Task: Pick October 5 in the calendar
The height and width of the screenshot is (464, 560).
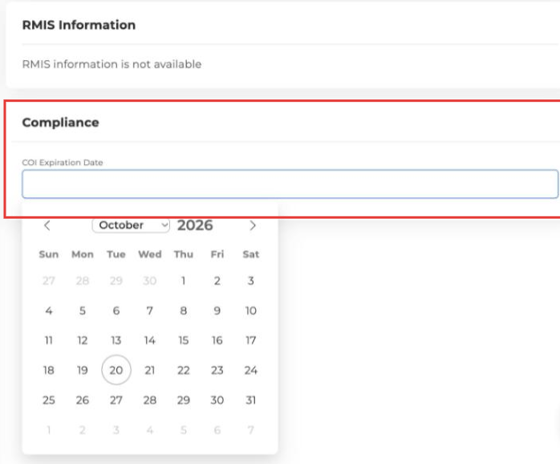Action: click(82, 310)
